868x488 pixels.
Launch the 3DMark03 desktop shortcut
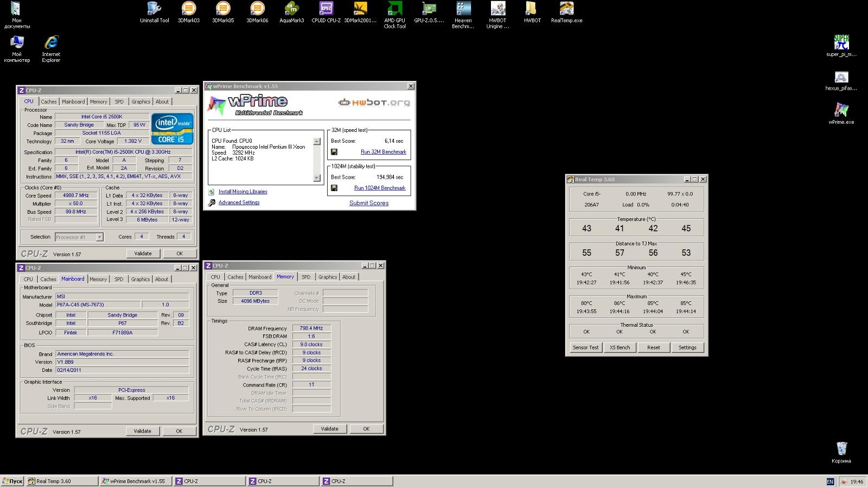tap(188, 12)
